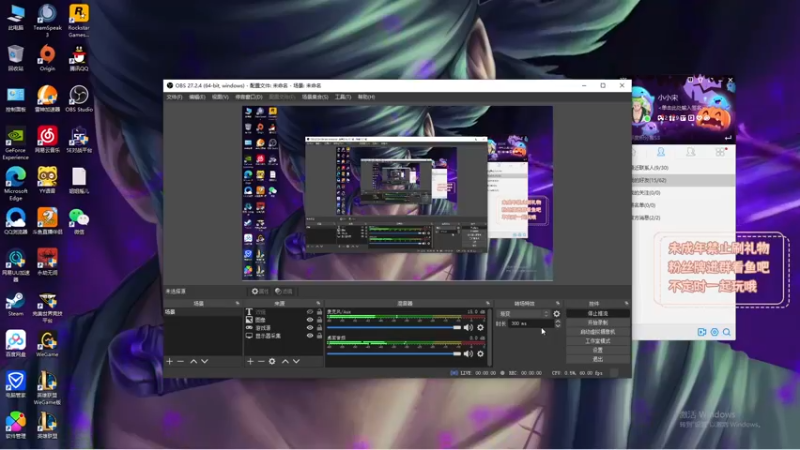The height and width of the screenshot is (450, 800).
Task: Open OBS Edit menu
Action: (197, 97)
